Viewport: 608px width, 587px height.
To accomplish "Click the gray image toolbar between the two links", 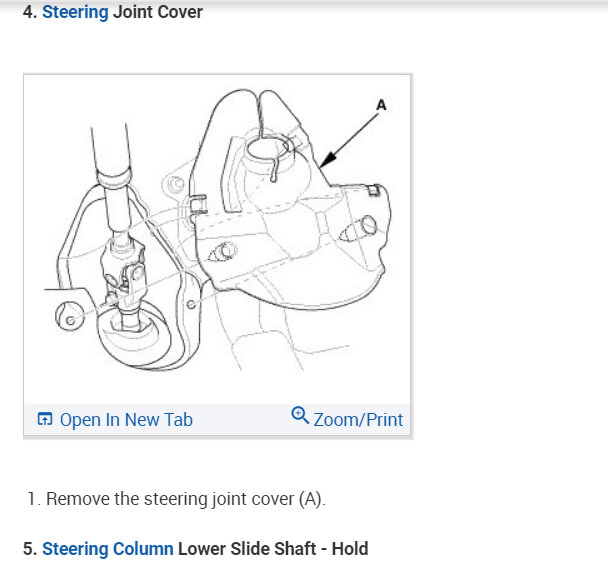I will (242, 420).
